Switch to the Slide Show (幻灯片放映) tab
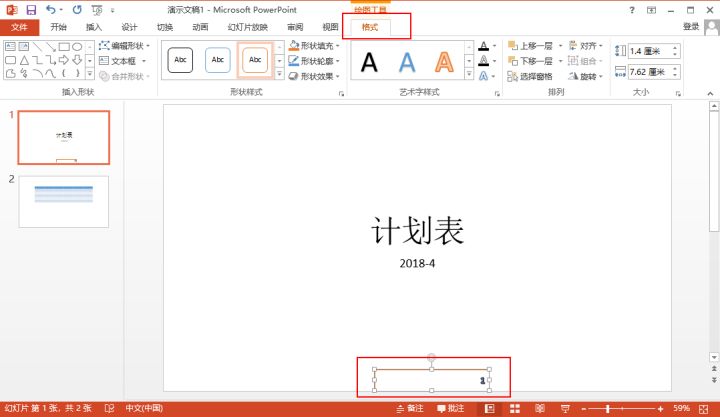 [248, 27]
